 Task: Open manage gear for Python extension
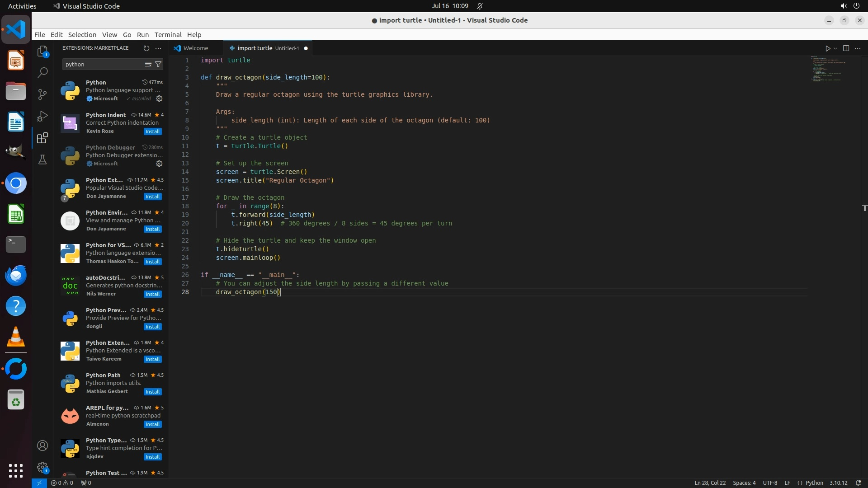coord(159,99)
